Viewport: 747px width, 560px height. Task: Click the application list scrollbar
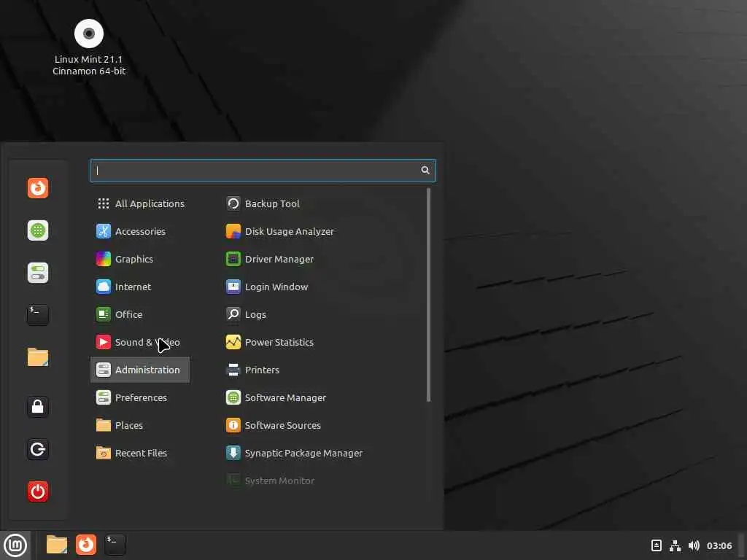(428, 295)
